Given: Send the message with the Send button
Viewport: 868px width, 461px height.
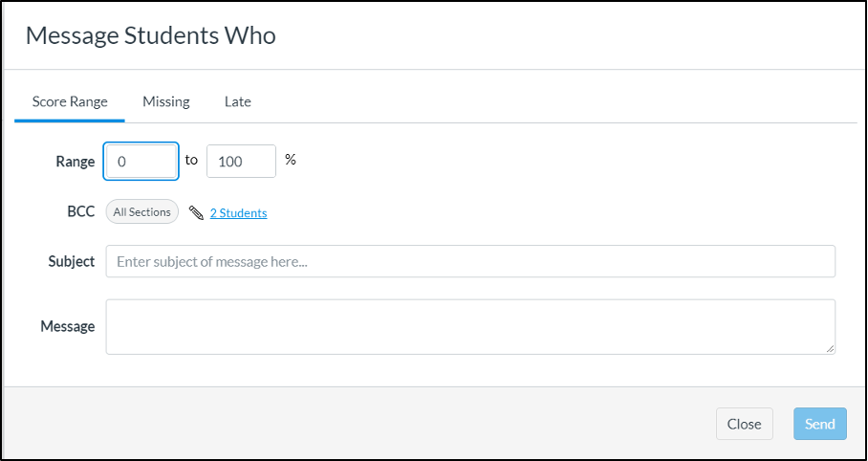Looking at the screenshot, I should tap(820, 424).
